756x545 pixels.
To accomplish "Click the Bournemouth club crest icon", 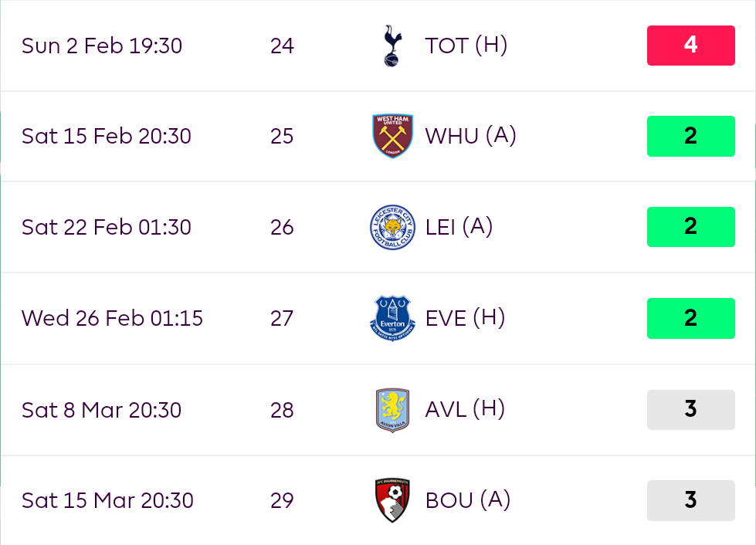I will (x=393, y=500).
